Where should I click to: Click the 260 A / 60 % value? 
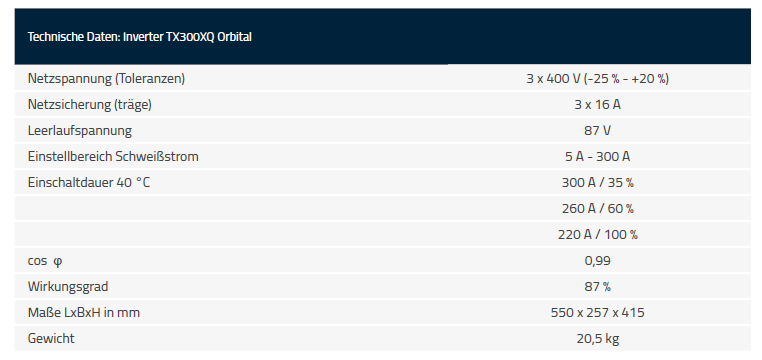597,209
